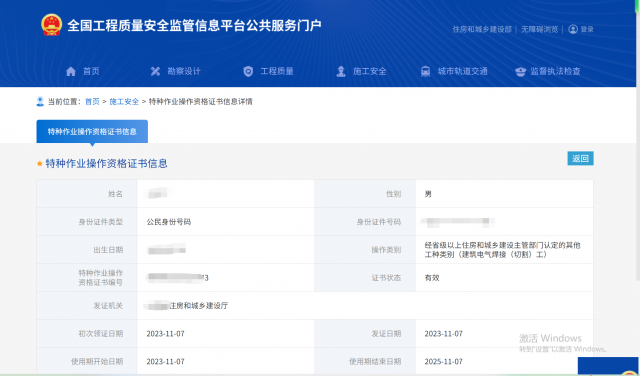Open the 无障碍浏览 link
This screenshot has width=640, height=376.
pos(540,29)
